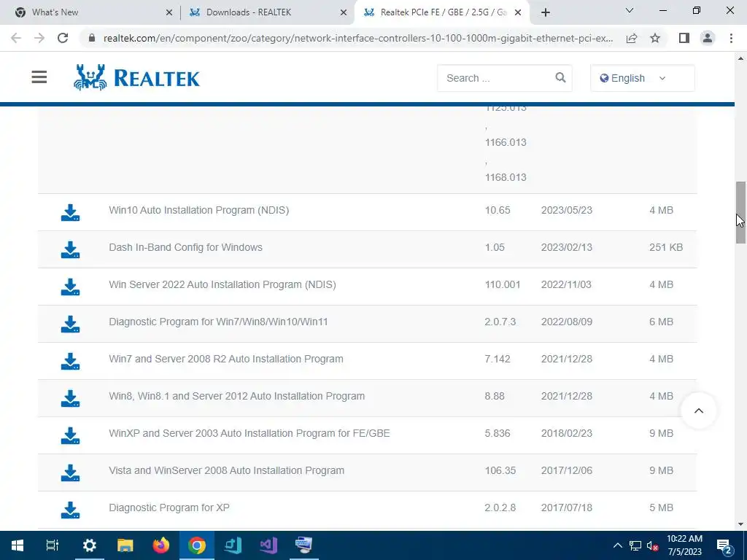
Task: Download Dash In-Band Config for Windows
Action: (x=70, y=249)
